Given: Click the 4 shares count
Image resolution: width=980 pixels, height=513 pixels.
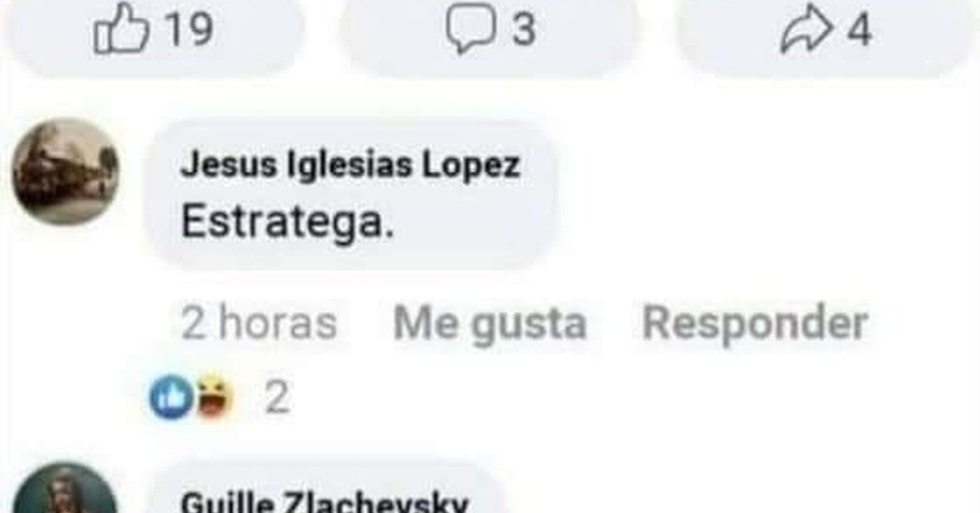Looking at the screenshot, I should click(x=859, y=29).
